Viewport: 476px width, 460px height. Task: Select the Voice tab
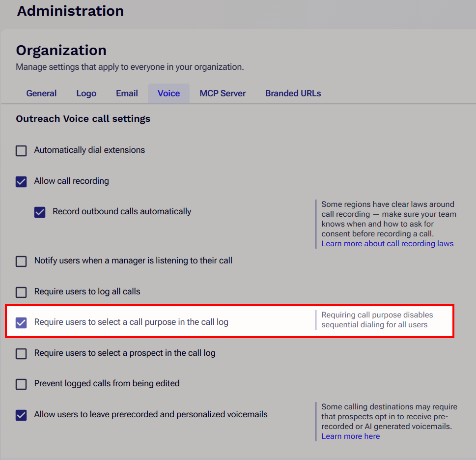pyautogui.click(x=168, y=93)
